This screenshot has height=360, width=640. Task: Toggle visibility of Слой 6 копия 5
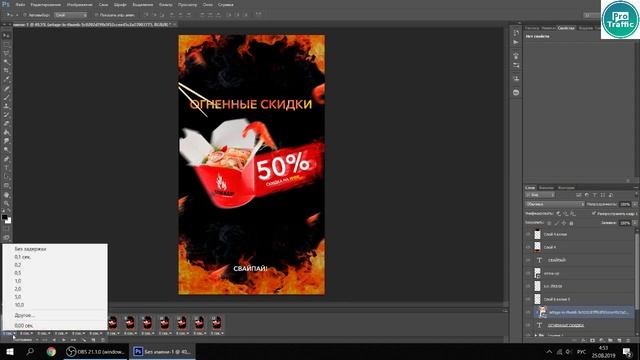[x=528, y=299]
